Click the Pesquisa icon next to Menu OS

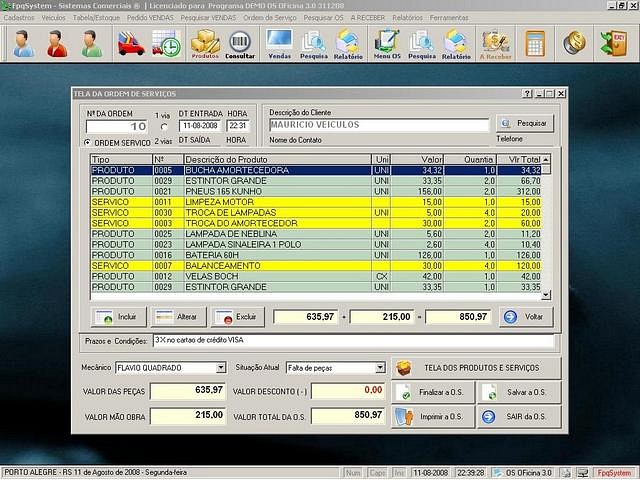coord(422,43)
